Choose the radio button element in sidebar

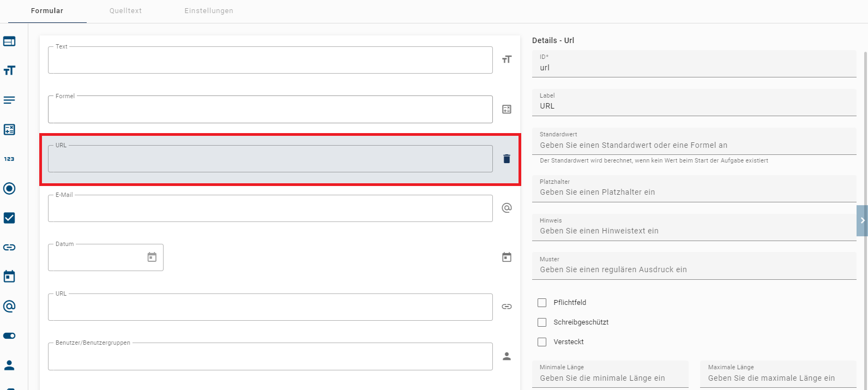click(9, 188)
